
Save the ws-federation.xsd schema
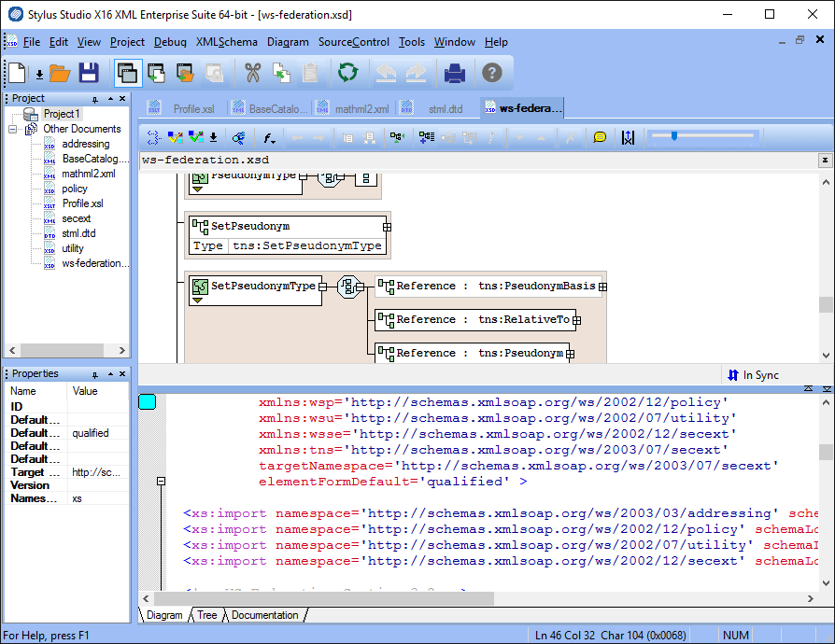point(89,74)
